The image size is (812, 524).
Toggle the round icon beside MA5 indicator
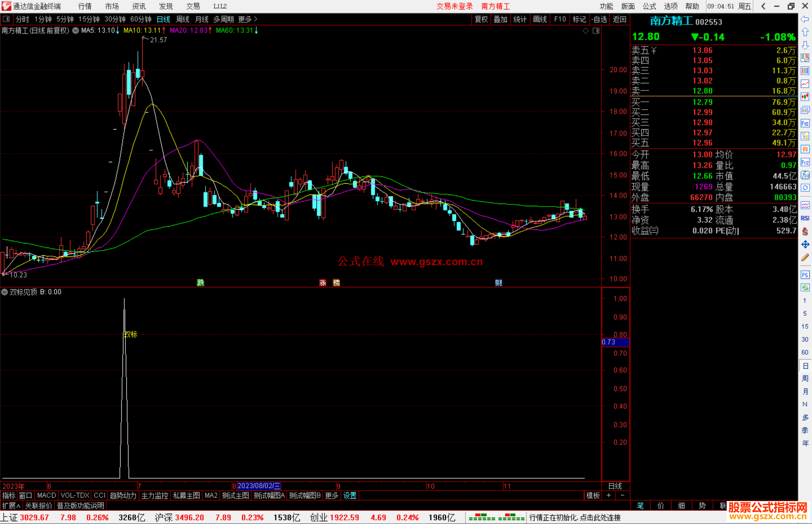(76, 30)
